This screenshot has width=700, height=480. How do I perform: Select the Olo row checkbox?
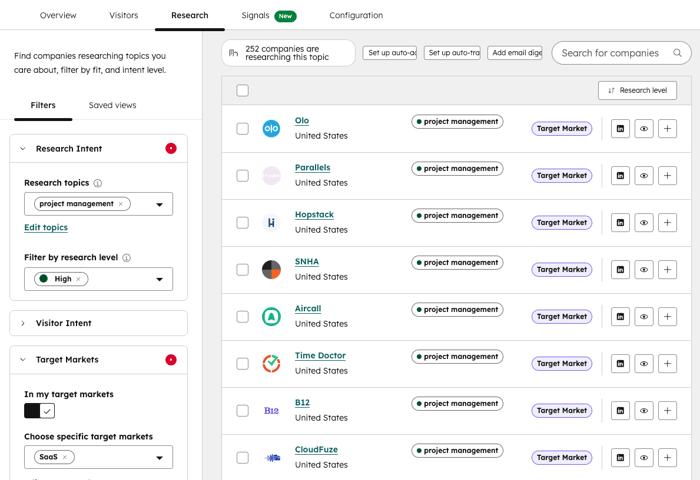(242, 129)
